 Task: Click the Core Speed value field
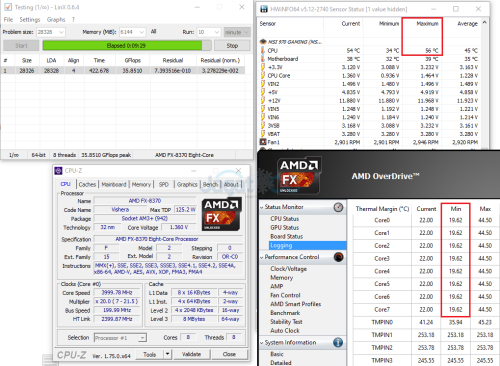[117, 292]
